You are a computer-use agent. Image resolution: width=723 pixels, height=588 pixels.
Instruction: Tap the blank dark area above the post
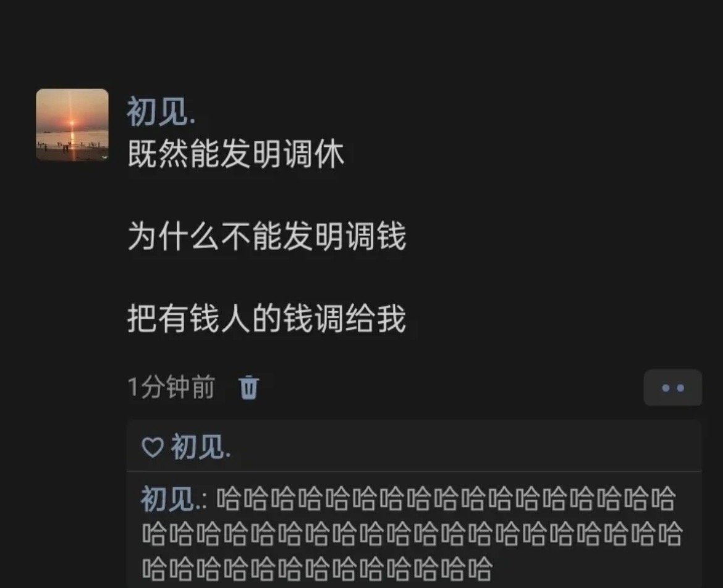coord(361,41)
